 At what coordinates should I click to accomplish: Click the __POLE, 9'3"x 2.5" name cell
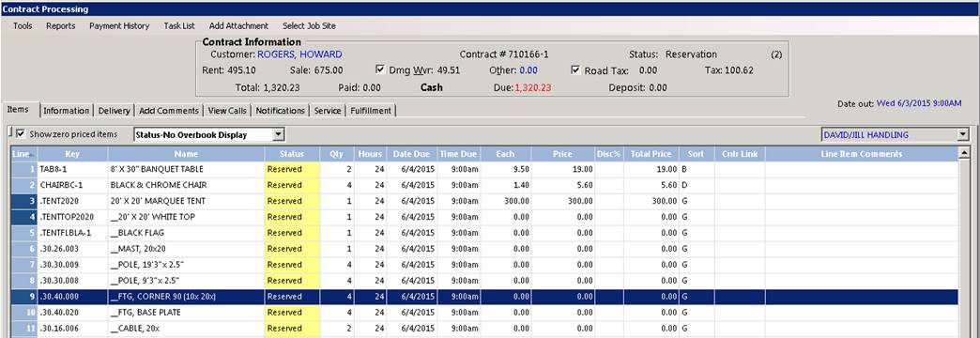(x=186, y=281)
